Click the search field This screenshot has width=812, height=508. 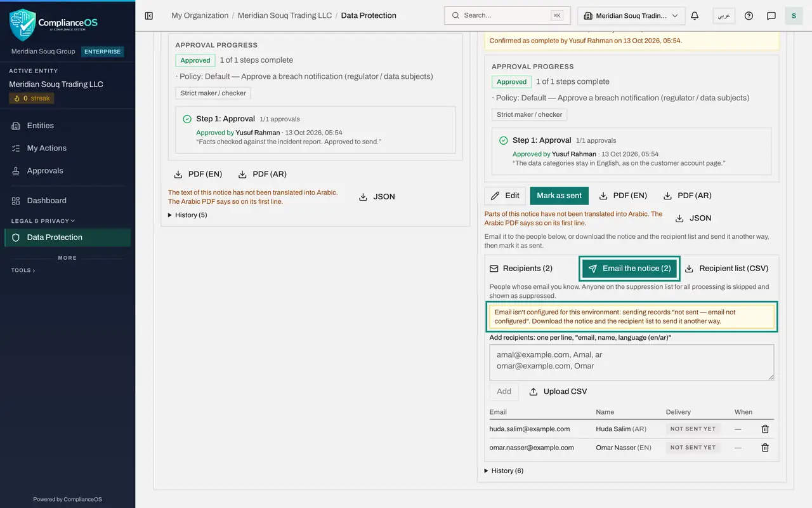507,16
